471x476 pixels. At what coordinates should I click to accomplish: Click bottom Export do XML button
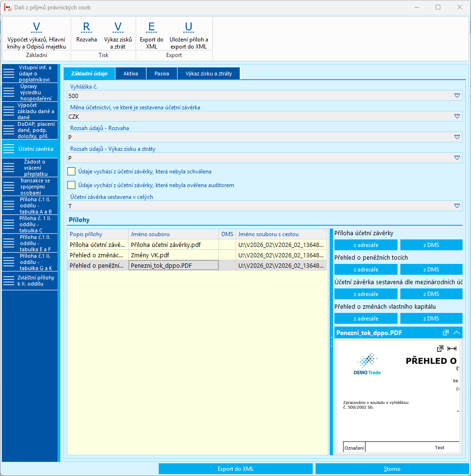(x=235, y=469)
